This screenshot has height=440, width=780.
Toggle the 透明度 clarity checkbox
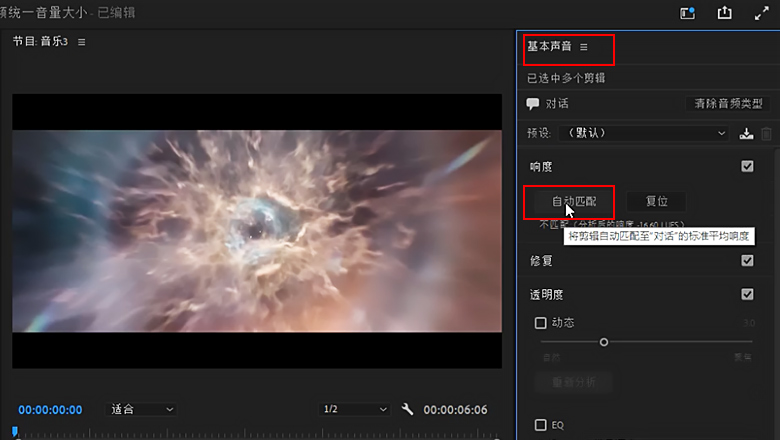(x=747, y=294)
